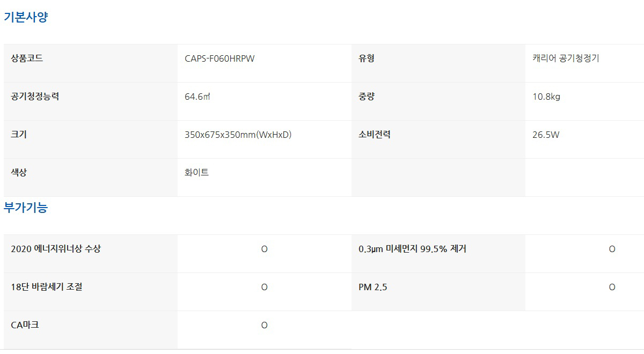Click the 소비전력 label cell
Screen dimensions: 644x354
(375, 135)
